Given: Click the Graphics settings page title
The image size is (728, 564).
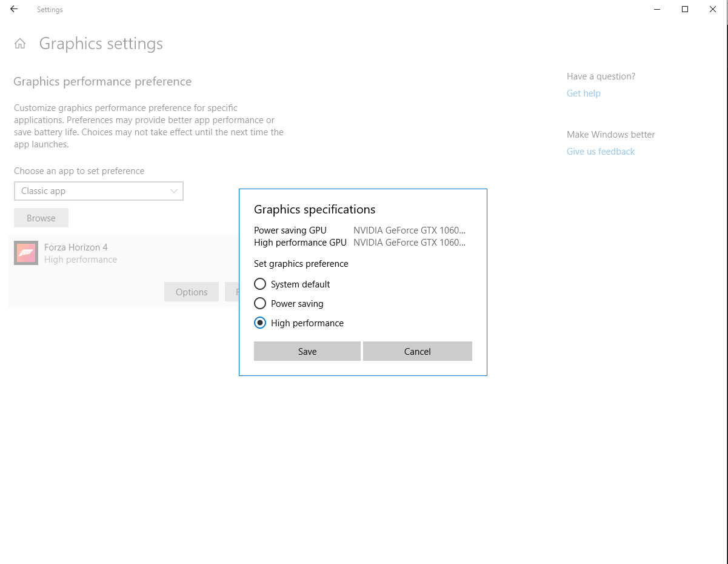Looking at the screenshot, I should pyautogui.click(x=101, y=44).
